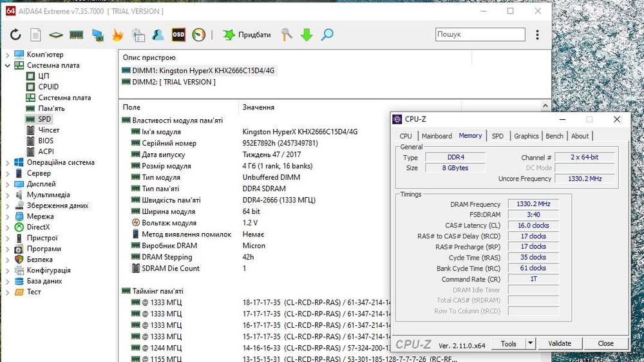Click the list scroll-up arrow
The image size is (644, 362).
545,106
